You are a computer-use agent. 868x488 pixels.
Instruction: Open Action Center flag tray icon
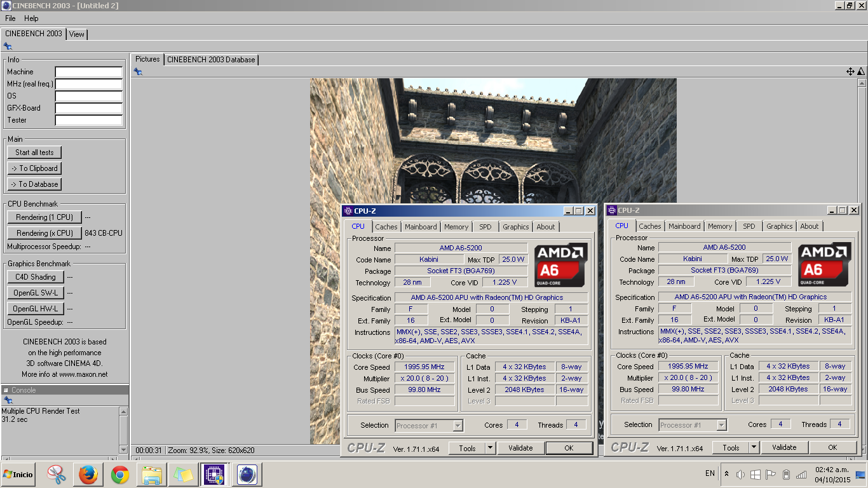tap(771, 475)
